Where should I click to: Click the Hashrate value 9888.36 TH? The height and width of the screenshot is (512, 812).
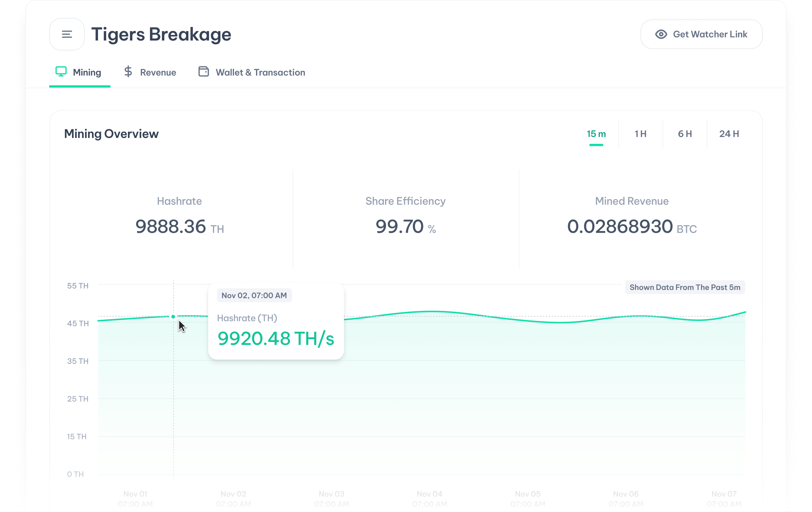click(180, 226)
